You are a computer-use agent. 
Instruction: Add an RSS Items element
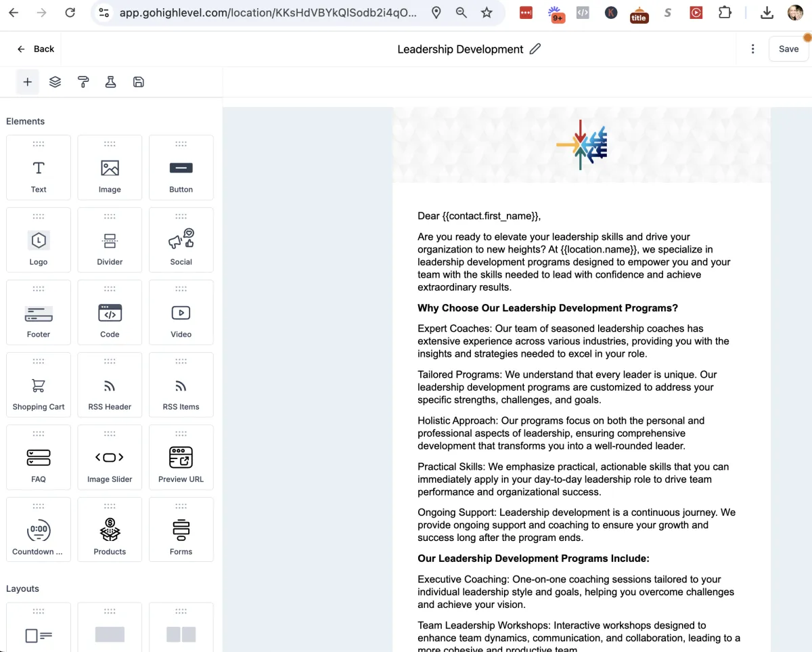coord(181,385)
